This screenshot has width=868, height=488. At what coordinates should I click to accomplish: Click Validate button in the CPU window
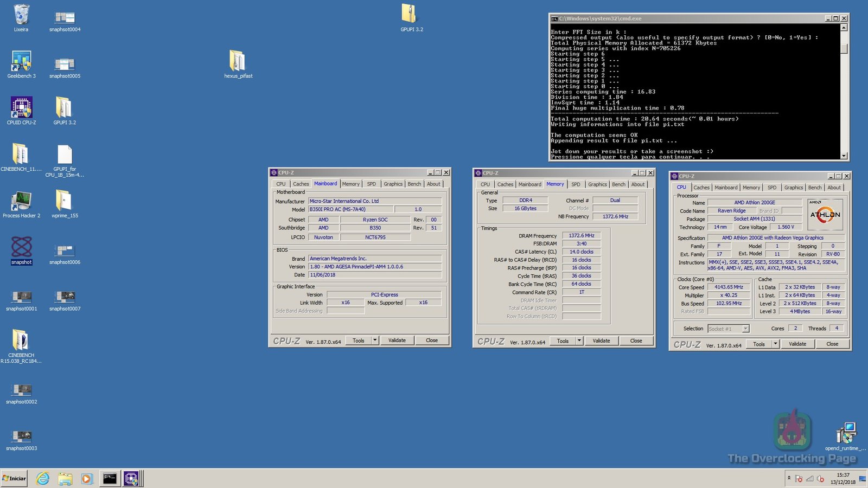point(797,344)
